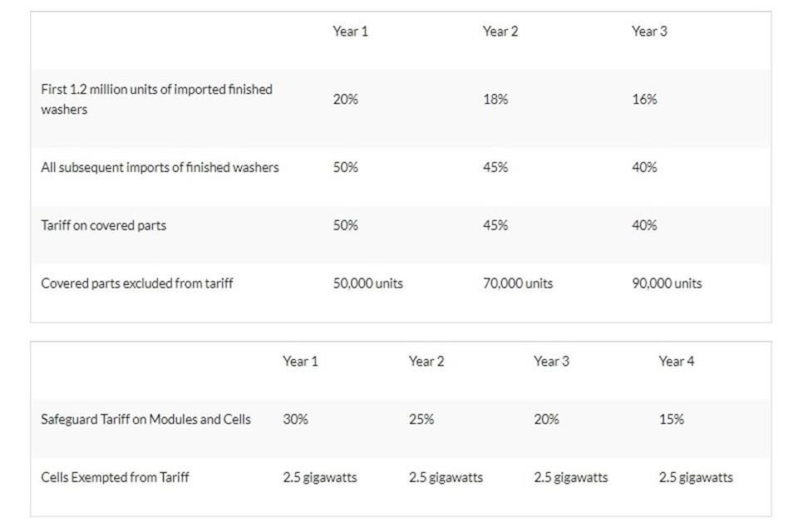Screen dimensions: 798x532
Task: Click the "Tariff on covered parts" row label
Action: coord(103,225)
